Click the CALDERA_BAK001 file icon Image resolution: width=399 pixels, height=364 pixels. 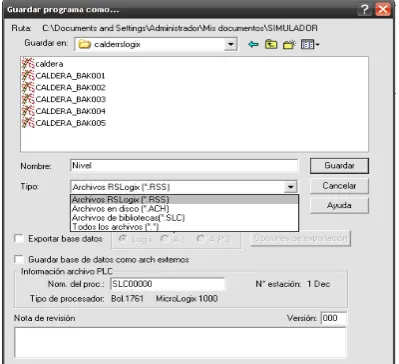28,76
